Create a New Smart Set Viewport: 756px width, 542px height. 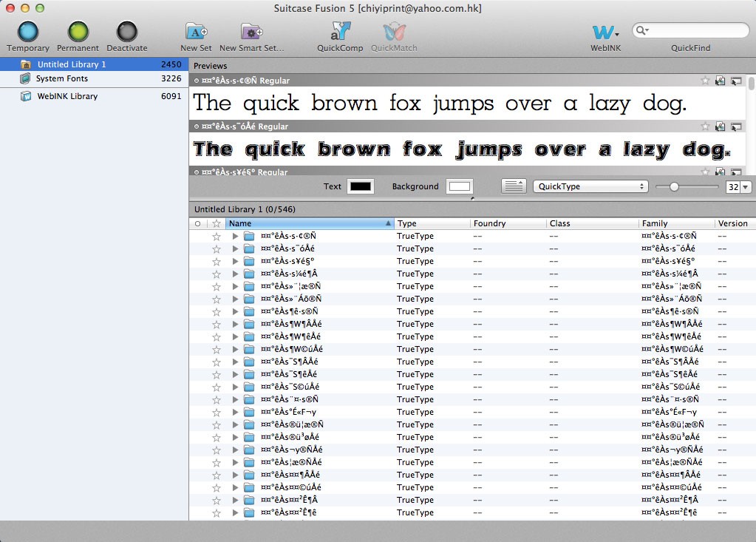(252, 37)
